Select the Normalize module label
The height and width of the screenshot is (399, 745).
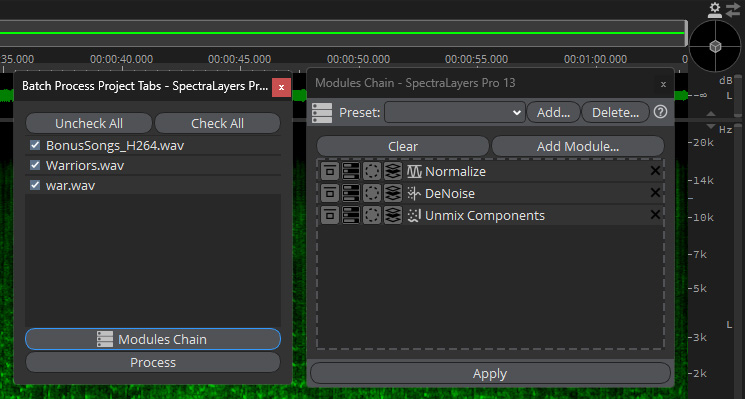point(455,171)
